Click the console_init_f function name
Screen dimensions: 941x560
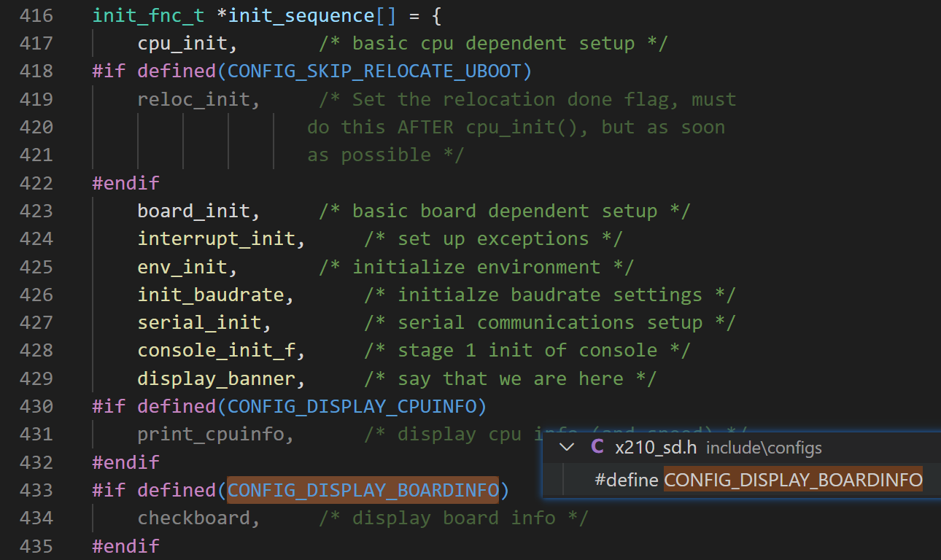[x=216, y=351]
